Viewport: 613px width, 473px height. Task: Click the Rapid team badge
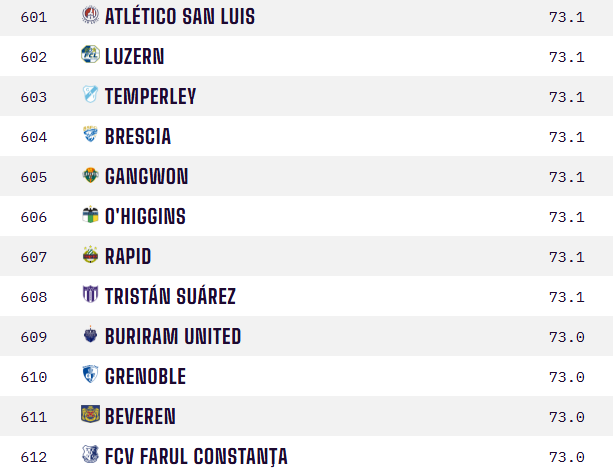tap(90, 256)
